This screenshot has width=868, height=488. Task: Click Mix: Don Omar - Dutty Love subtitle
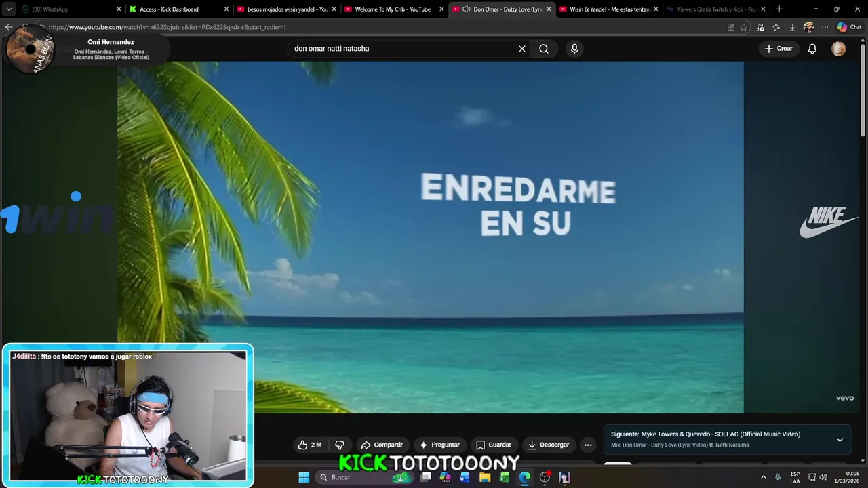click(x=679, y=445)
